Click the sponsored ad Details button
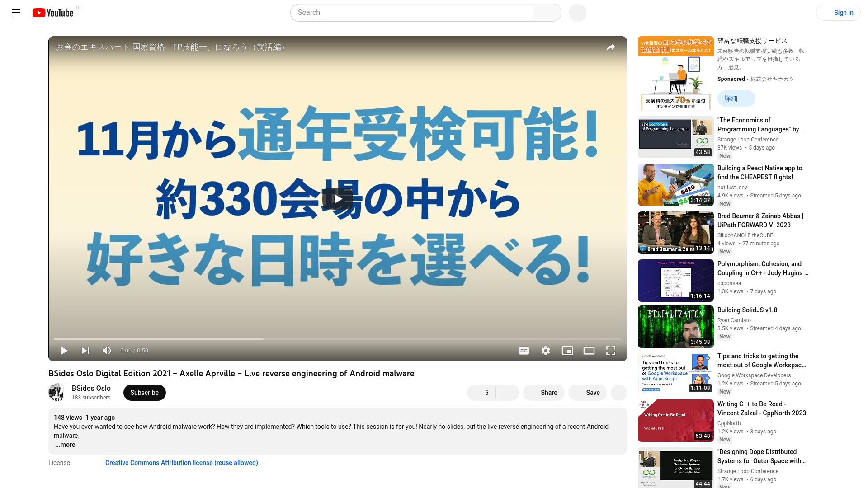 click(730, 99)
